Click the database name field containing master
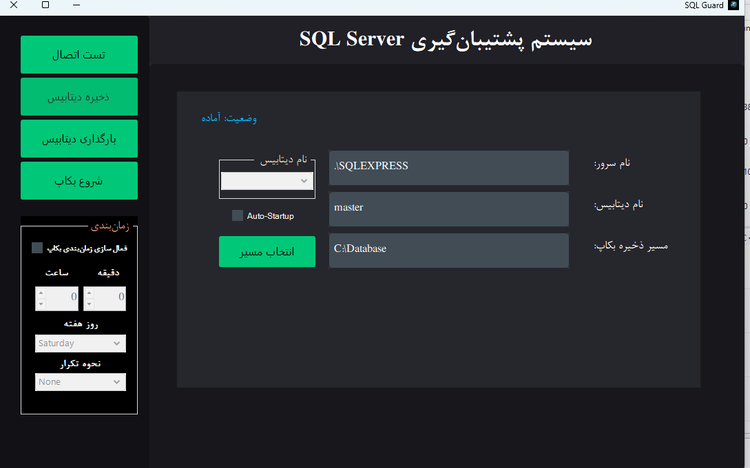 click(449, 209)
